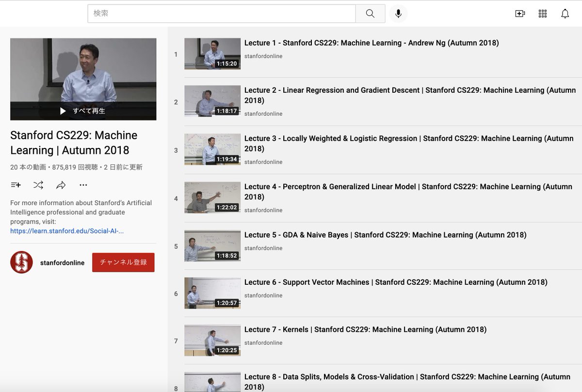Save playlist with add-to-library icon

coord(16,185)
